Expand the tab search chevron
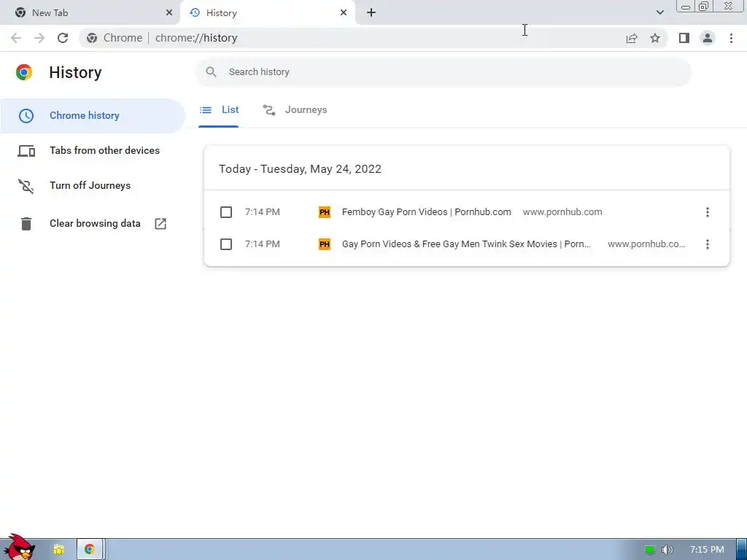The width and height of the screenshot is (747, 560). click(x=659, y=12)
